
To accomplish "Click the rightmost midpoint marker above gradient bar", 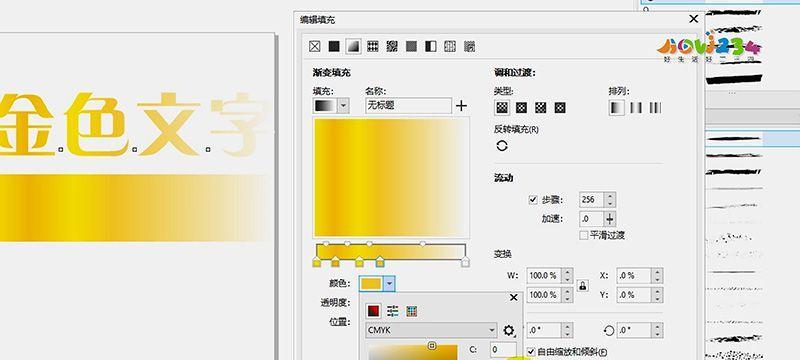I will pos(422,244).
